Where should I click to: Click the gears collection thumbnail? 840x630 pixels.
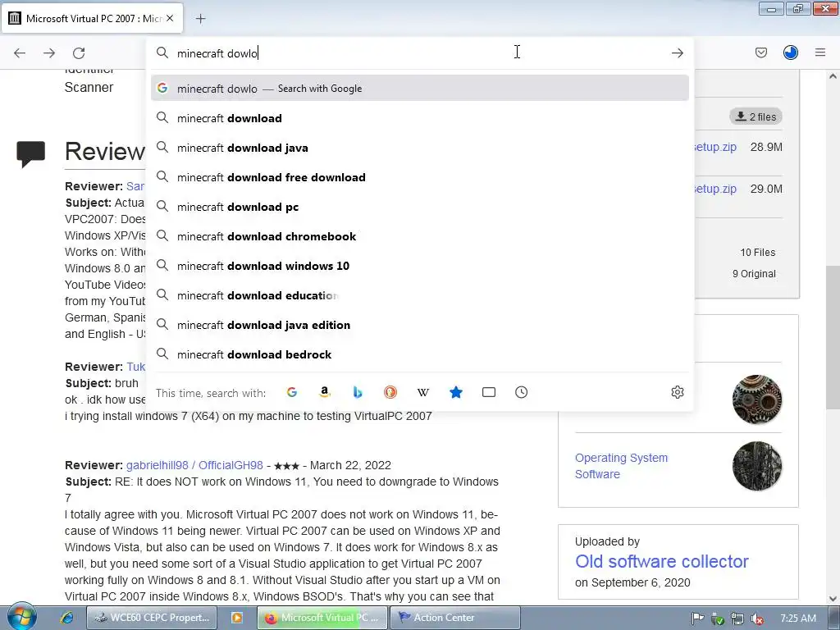(757, 399)
